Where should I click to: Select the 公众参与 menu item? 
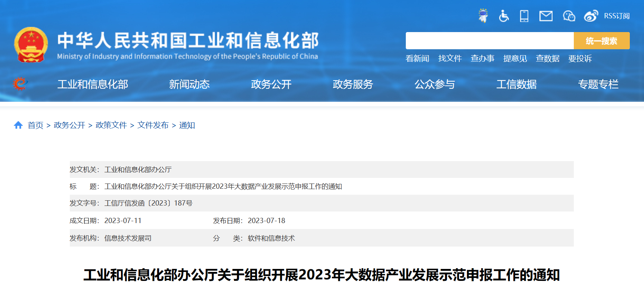(435, 84)
